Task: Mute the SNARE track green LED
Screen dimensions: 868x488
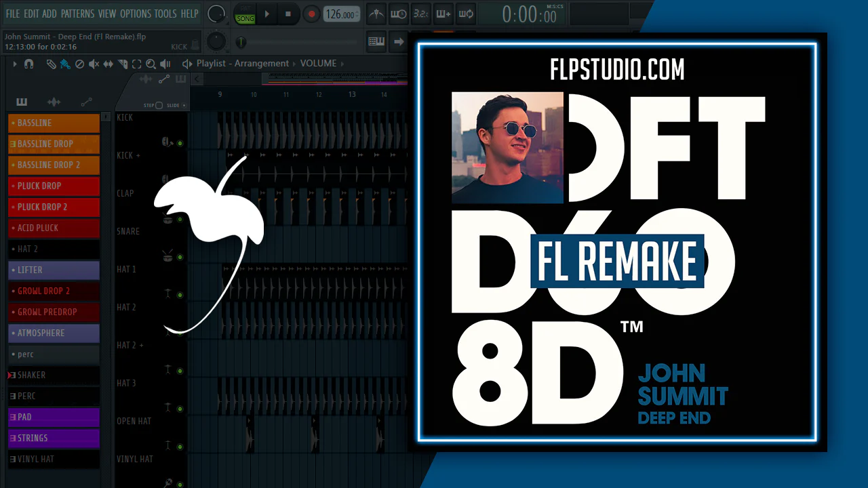Action: (180, 258)
